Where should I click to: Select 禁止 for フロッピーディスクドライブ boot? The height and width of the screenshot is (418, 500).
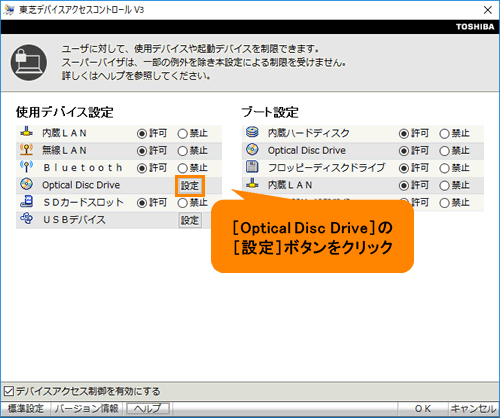[444, 168]
